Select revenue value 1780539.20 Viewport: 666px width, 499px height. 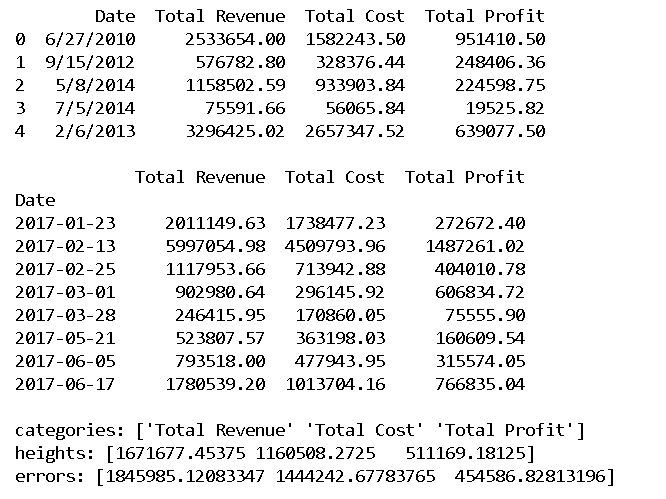[x=215, y=384]
